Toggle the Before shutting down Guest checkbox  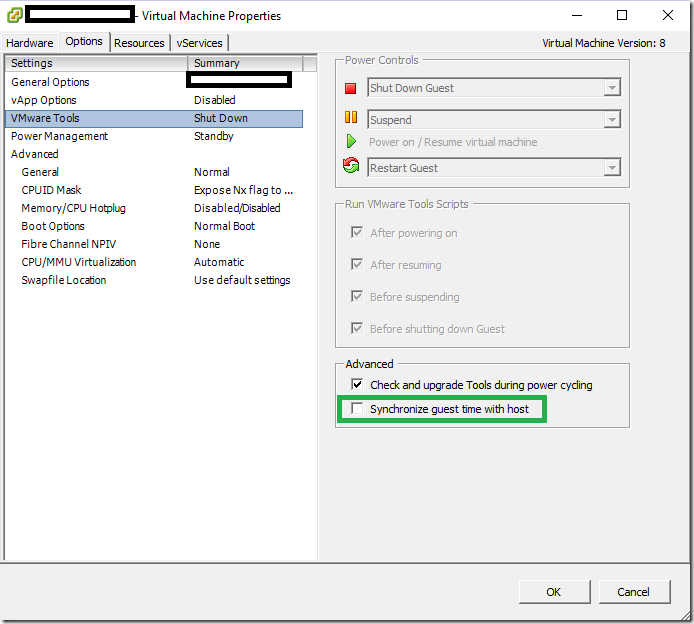point(357,328)
